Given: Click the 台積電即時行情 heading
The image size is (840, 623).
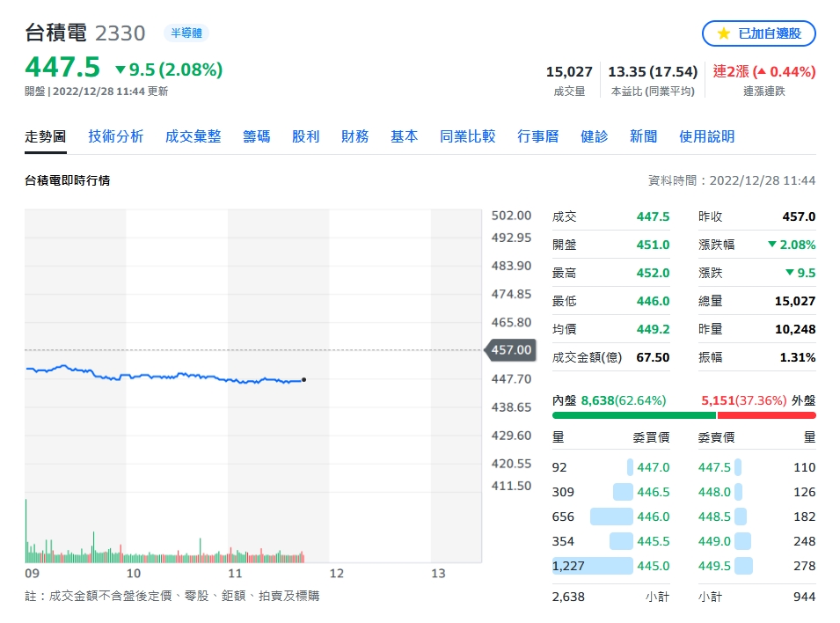Looking at the screenshot, I should 68,180.
